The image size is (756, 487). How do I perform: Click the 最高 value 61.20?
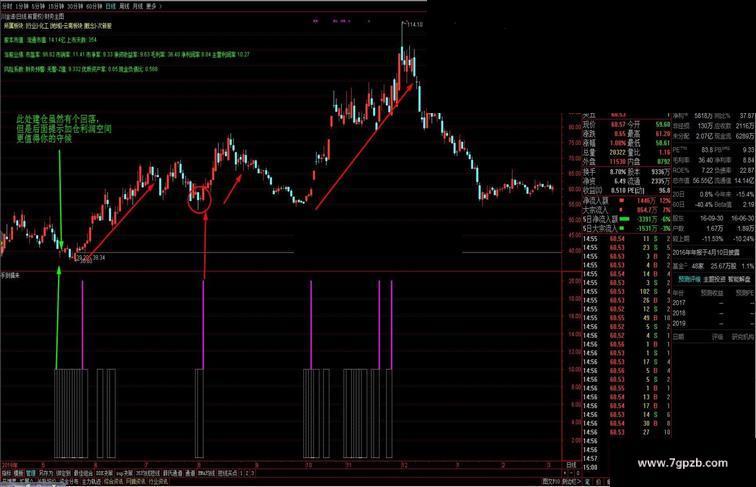[x=662, y=134]
